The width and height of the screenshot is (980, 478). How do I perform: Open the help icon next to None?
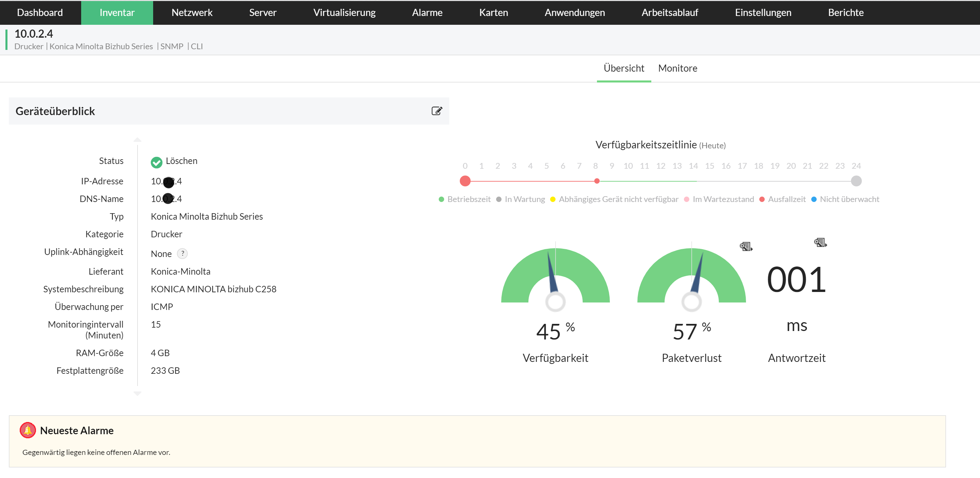coord(183,253)
